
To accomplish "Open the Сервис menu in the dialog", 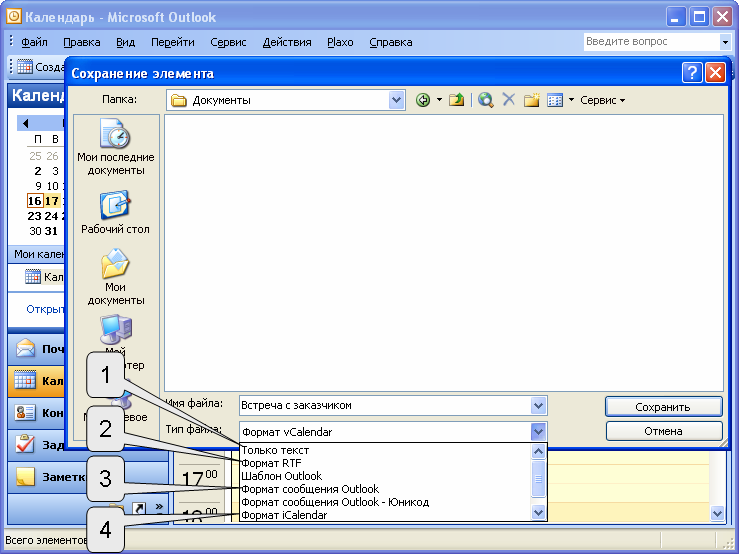I will 602,100.
